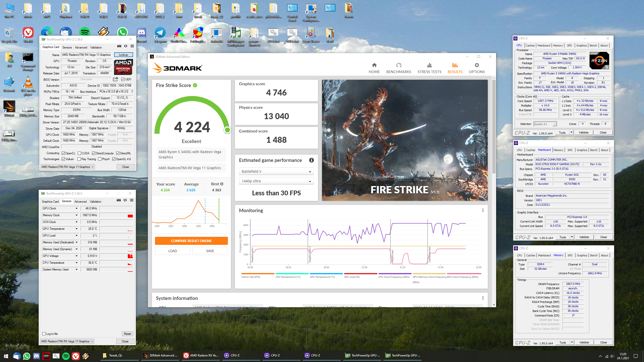Click the SAVE button in 3DMark
This screenshot has width=644, height=362.
tap(210, 251)
